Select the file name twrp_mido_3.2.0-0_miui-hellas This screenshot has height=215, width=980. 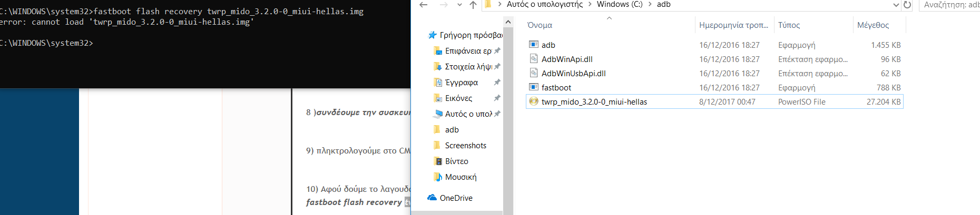coord(594,102)
